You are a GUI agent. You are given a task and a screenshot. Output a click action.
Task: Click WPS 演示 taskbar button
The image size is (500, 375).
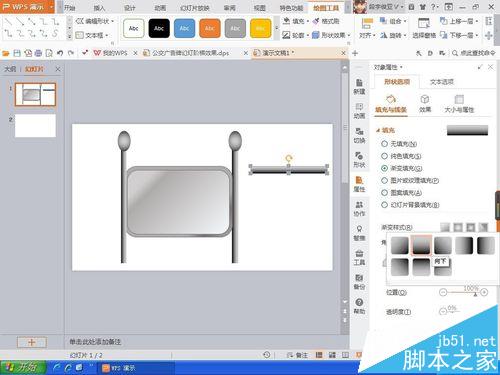[x=136, y=368]
